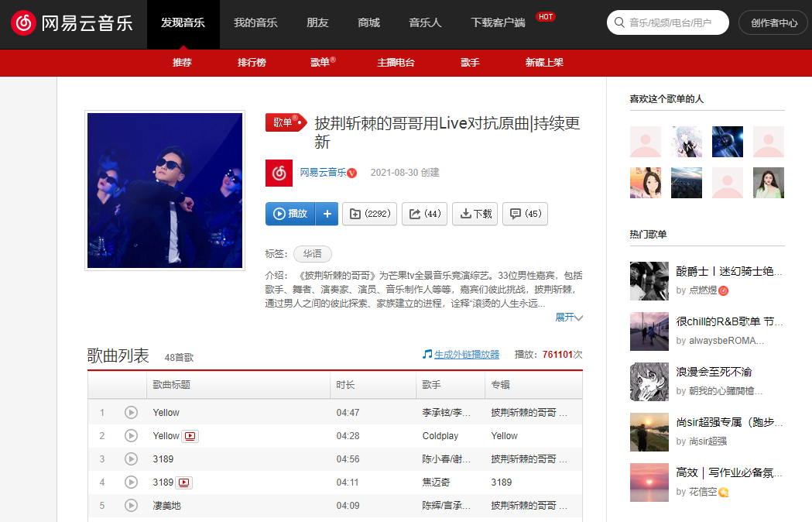Open user alwaysbeROMA profile
Screen dimensions: 812x522
pyautogui.click(x=726, y=341)
